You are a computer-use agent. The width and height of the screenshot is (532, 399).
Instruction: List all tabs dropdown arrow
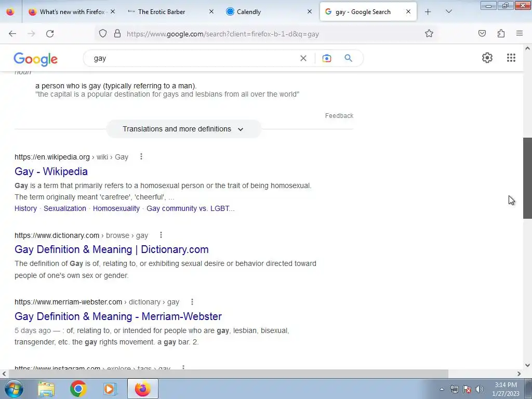click(x=448, y=11)
